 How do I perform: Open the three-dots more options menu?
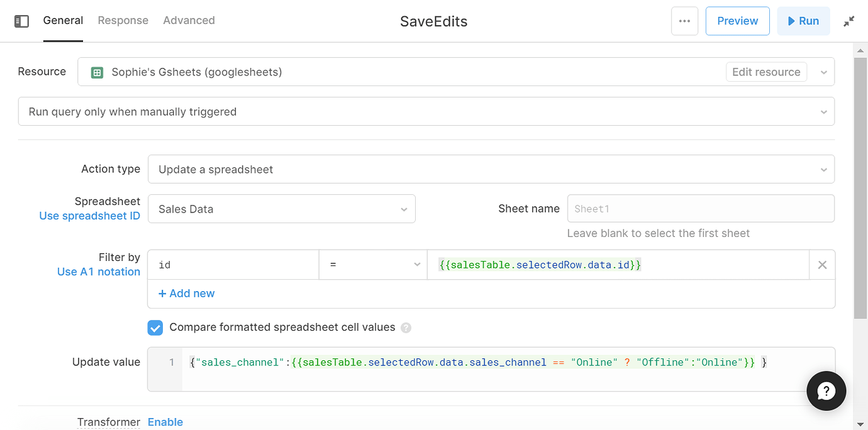[x=684, y=21]
